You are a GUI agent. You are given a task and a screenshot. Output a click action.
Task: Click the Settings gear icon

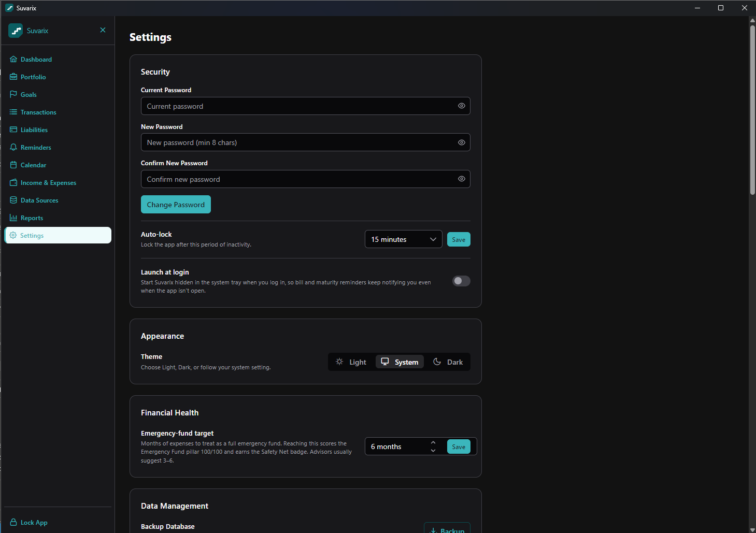(x=13, y=235)
